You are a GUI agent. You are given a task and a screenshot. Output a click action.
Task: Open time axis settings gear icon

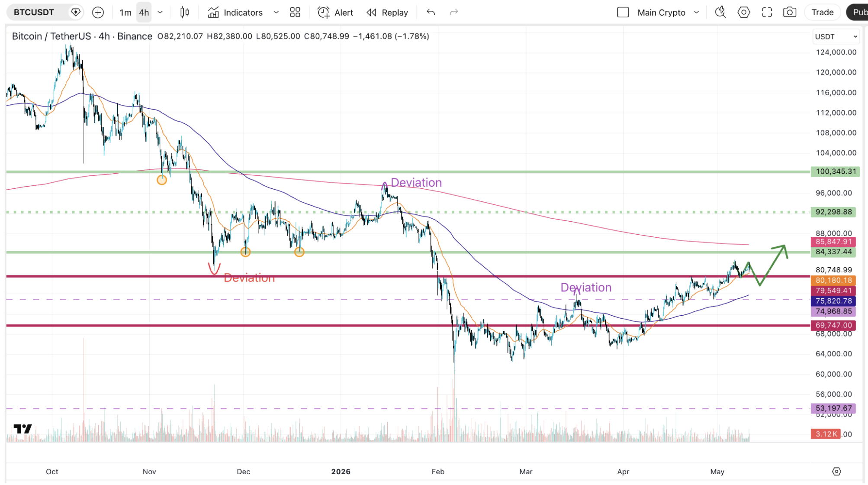(x=836, y=472)
